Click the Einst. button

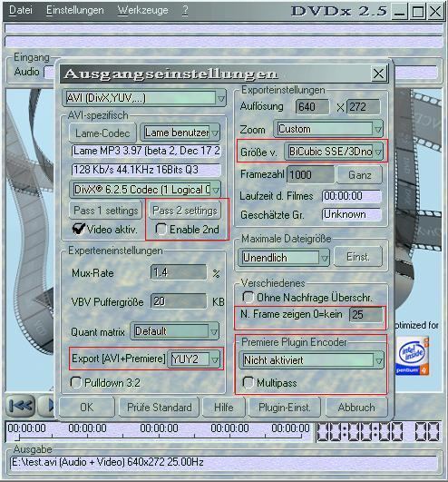point(358,257)
